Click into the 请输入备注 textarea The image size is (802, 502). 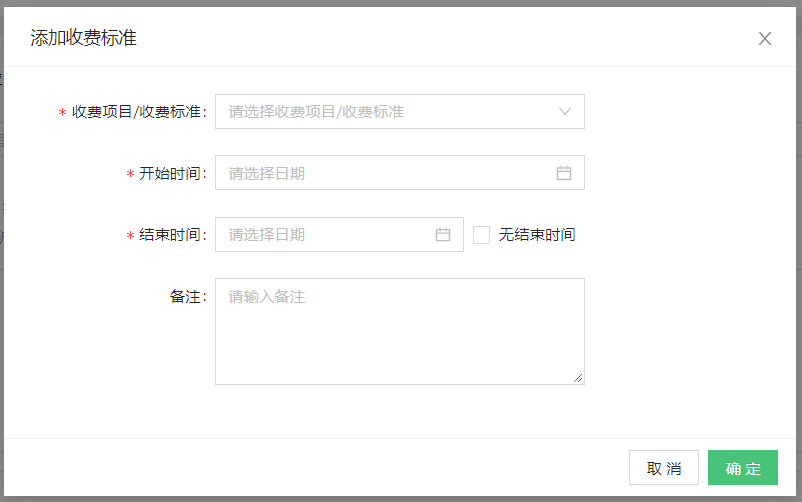pos(399,331)
